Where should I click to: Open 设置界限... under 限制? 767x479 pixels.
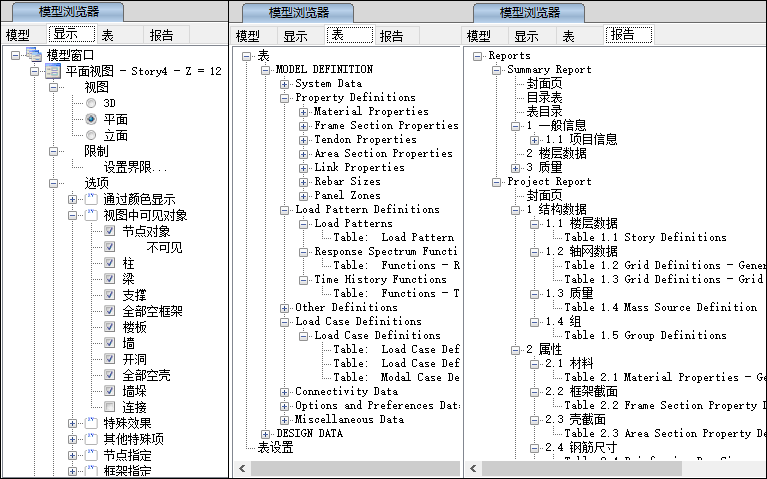click(135, 167)
